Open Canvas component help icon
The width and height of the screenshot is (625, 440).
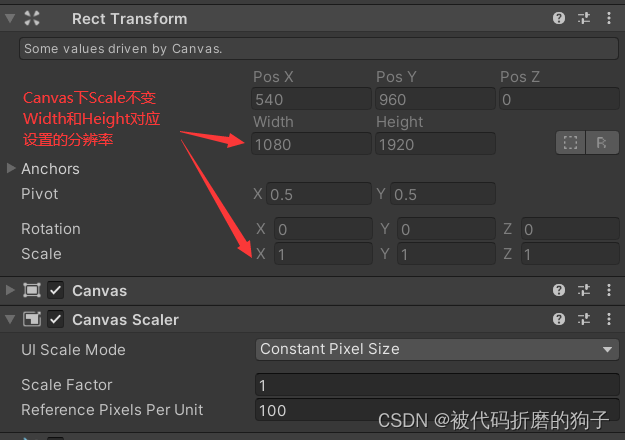pyautogui.click(x=559, y=290)
